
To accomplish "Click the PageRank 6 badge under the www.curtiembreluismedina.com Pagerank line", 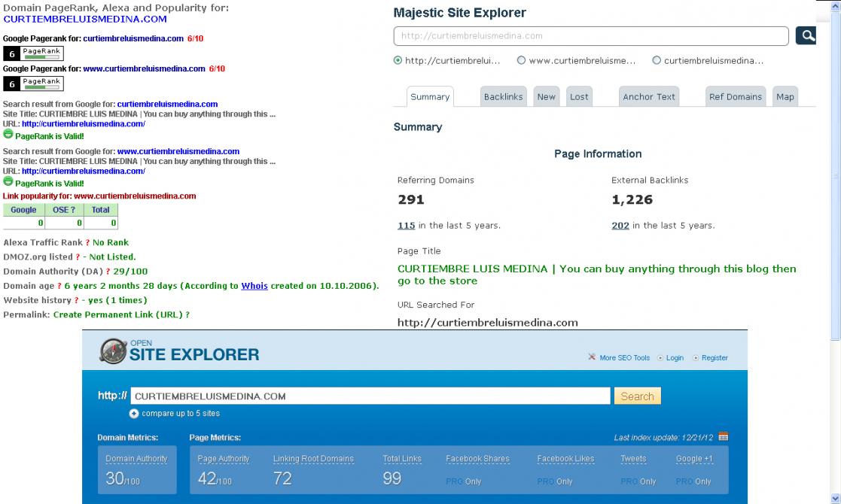I will (x=33, y=83).
